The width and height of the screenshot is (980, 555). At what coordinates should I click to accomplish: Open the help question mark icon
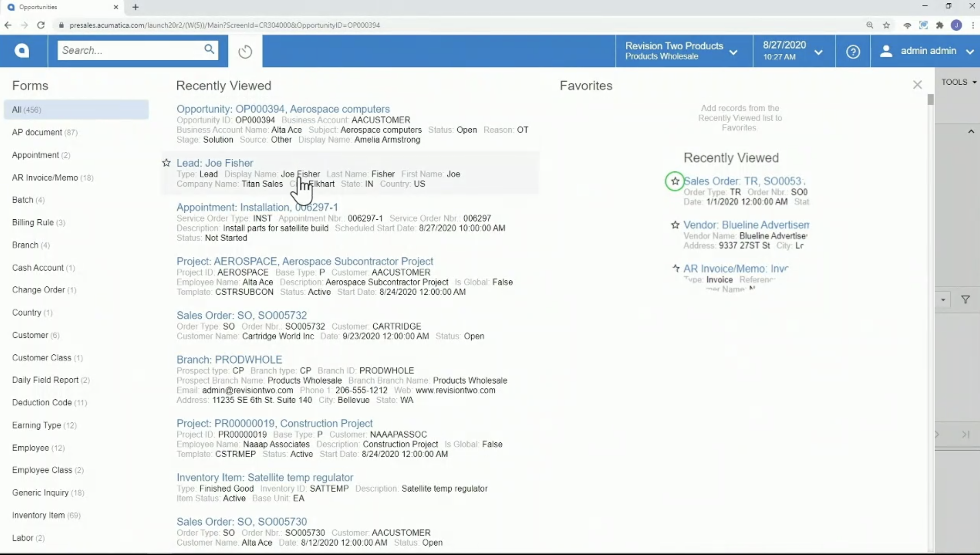tap(853, 51)
